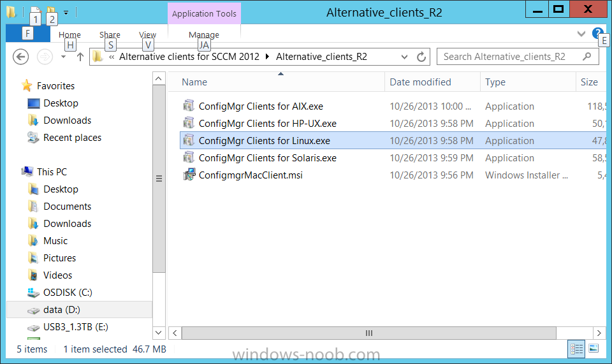
Task: Select the file name ConfigMgr Clients for HP-UX.exe
Action: point(267,123)
